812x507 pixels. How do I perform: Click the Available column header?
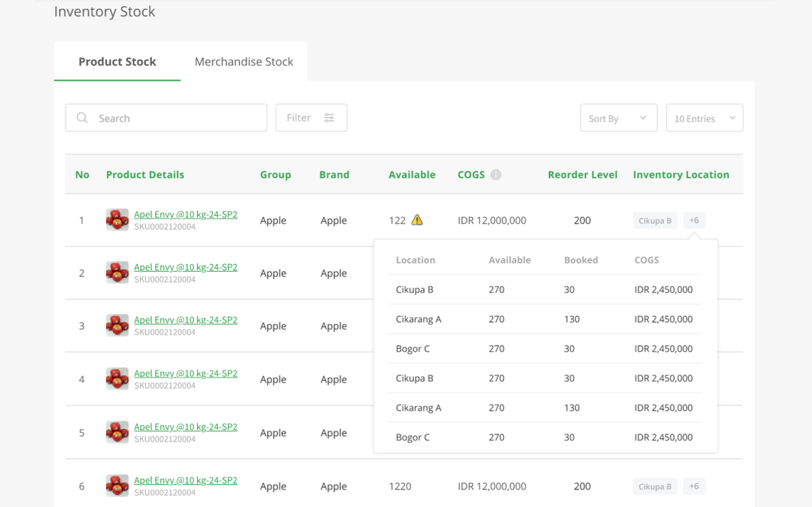click(x=412, y=175)
